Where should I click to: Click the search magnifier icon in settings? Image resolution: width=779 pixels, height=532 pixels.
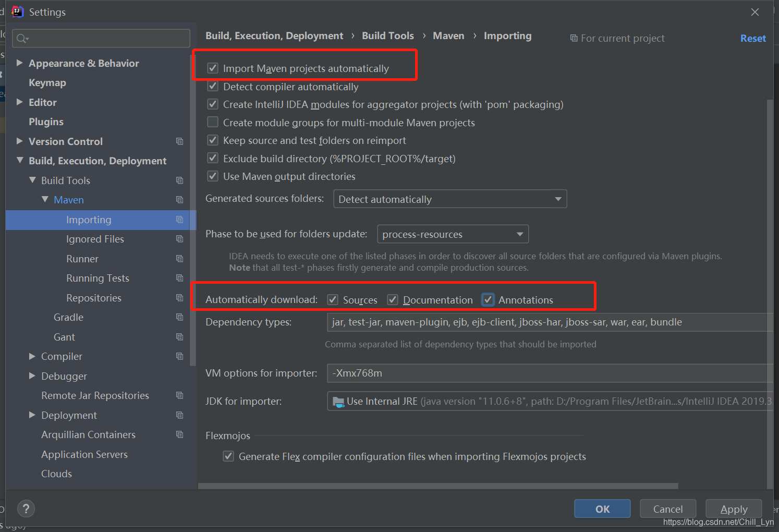click(x=22, y=38)
